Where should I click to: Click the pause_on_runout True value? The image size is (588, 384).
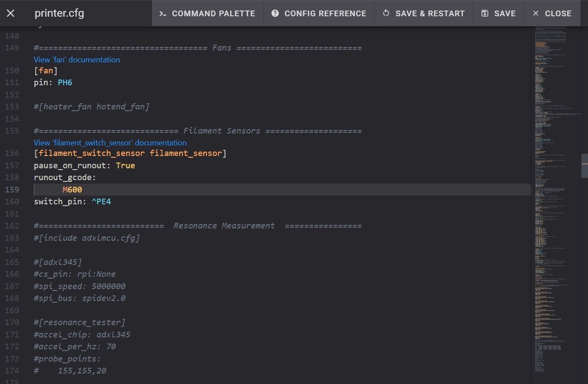pos(125,166)
